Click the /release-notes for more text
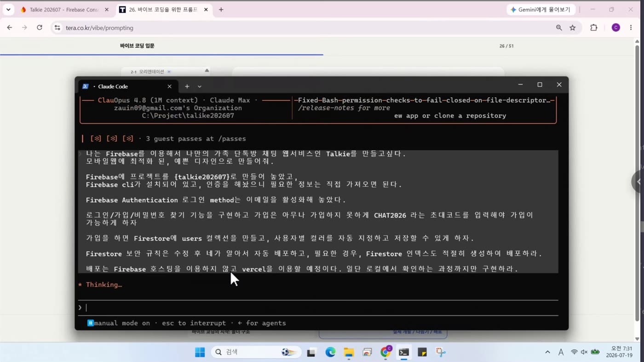The image size is (644, 362). point(344,108)
